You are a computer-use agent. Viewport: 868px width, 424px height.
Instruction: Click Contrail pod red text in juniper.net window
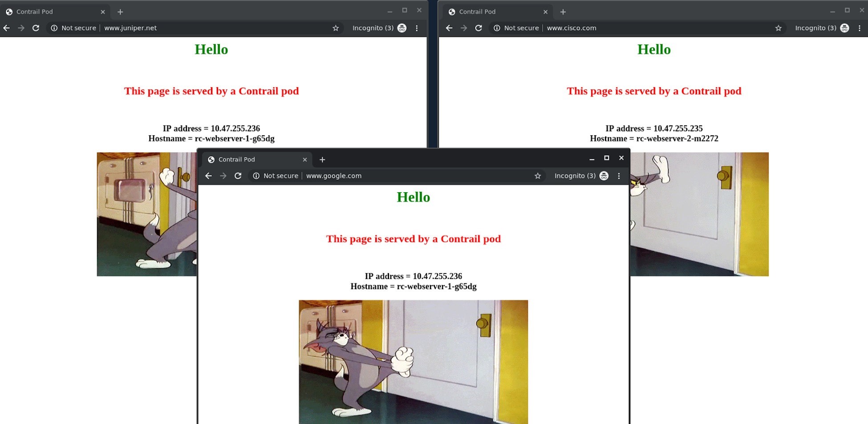[x=211, y=91]
